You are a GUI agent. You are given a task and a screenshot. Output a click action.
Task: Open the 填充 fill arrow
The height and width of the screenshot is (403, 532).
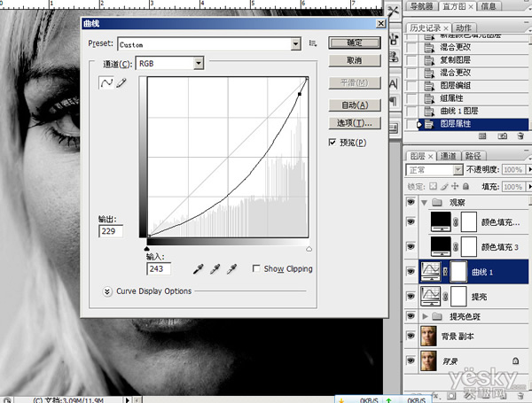pos(528,187)
